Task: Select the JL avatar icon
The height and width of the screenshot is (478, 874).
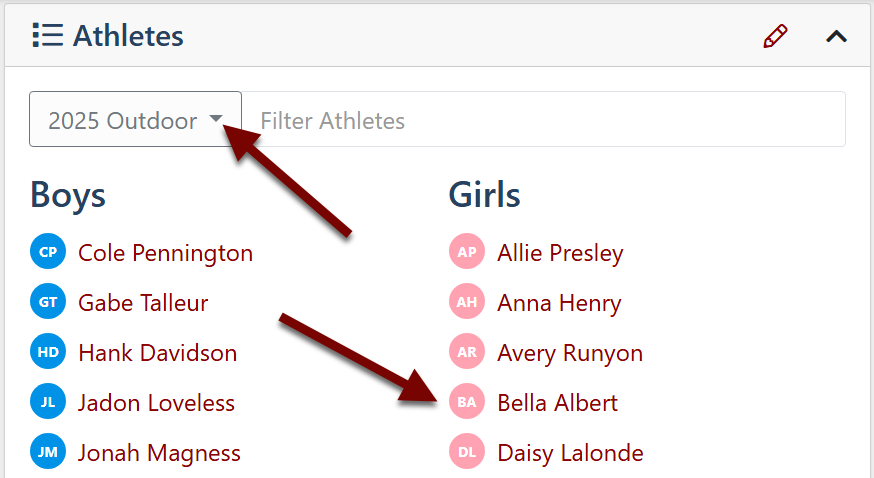Action: [48, 402]
